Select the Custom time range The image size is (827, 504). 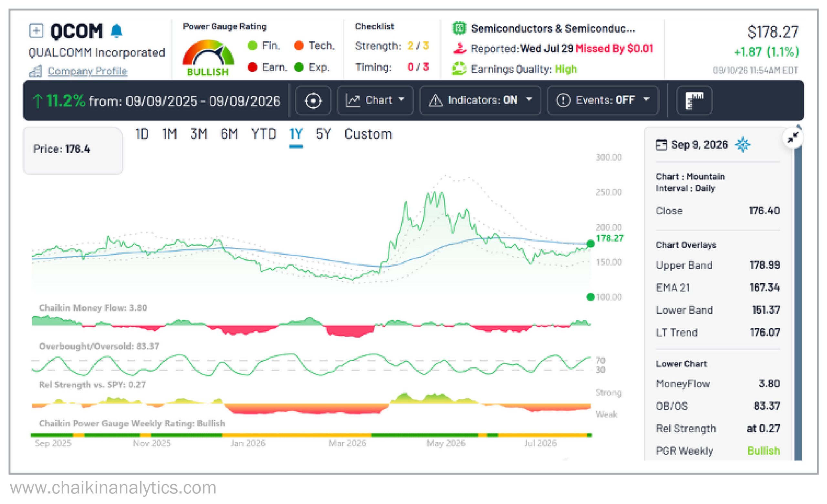click(368, 134)
